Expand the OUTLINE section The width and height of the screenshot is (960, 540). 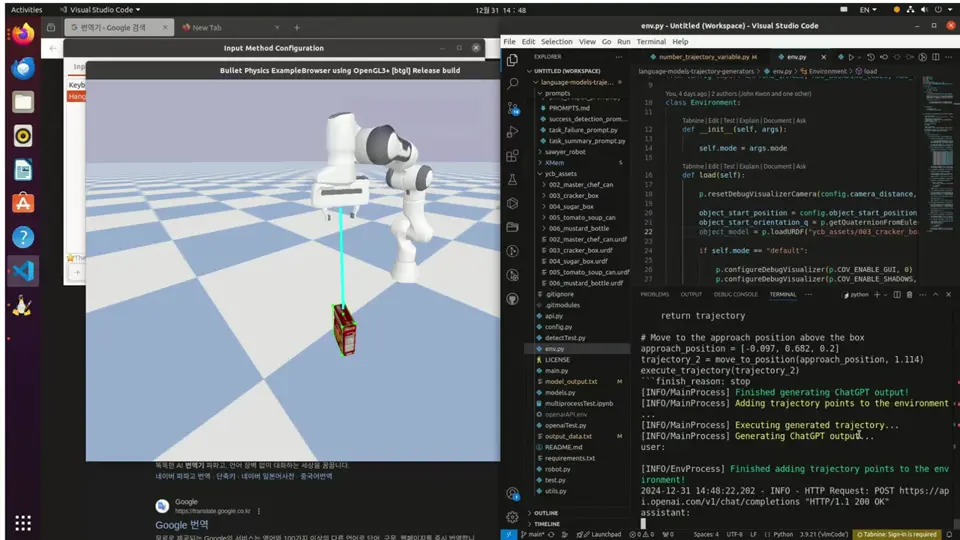point(545,513)
